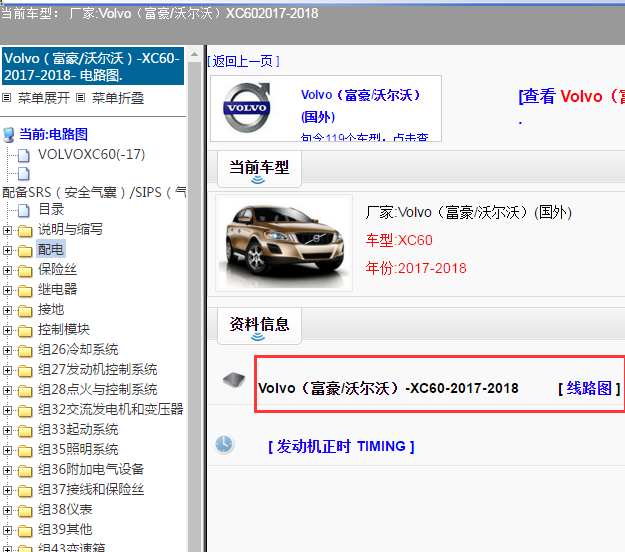Click the Volvo（富豪/沃尔沃）(国外) brand link
This screenshot has height=552, width=625.
pos(361,106)
